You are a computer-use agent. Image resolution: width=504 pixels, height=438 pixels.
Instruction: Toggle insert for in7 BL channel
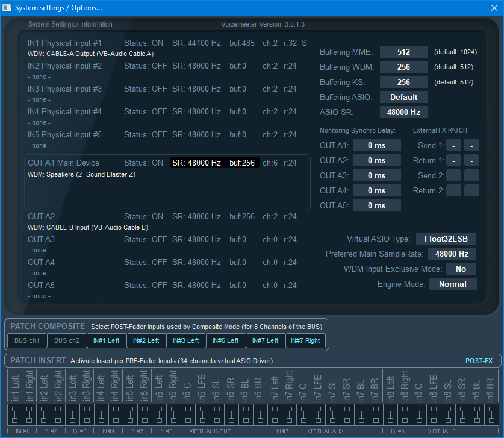(x=361, y=415)
